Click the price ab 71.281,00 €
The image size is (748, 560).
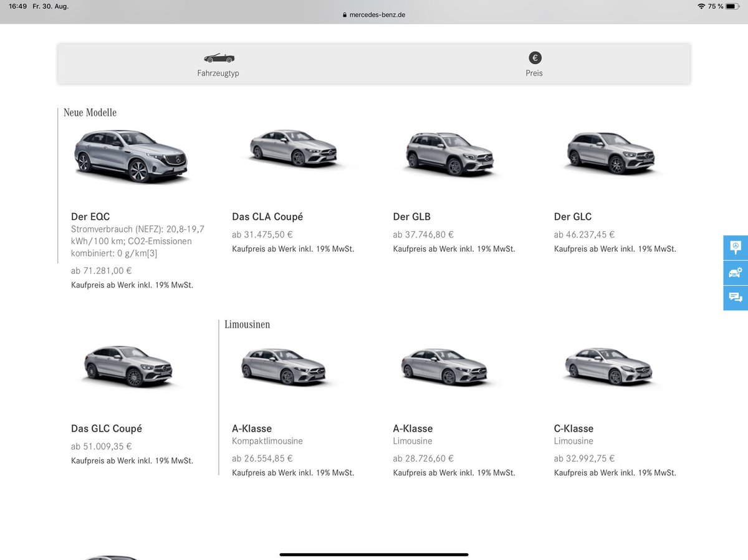(x=102, y=271)
